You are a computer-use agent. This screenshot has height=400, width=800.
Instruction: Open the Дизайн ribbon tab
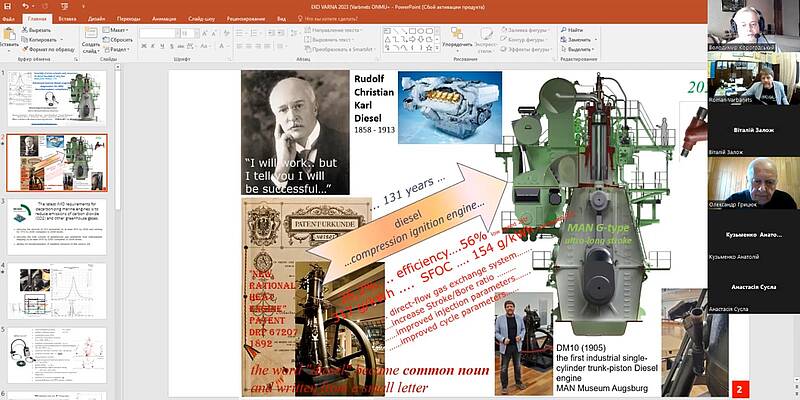tap(96, 19)
